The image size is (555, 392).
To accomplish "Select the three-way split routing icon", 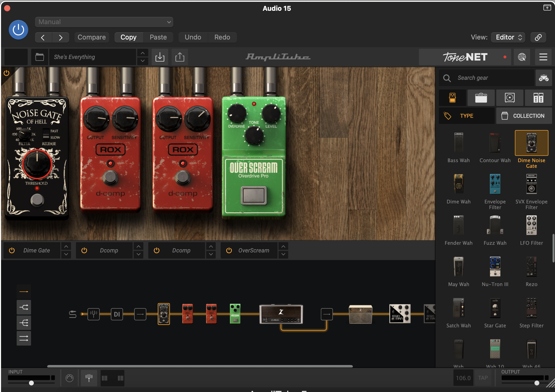I will click(x=24, y=323).
